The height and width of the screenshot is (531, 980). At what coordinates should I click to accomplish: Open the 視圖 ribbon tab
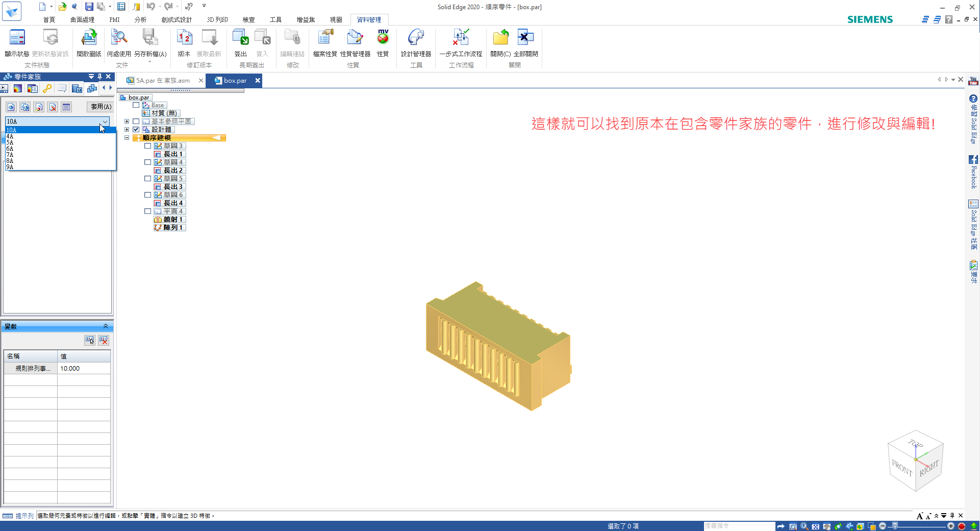pos(336,20)
